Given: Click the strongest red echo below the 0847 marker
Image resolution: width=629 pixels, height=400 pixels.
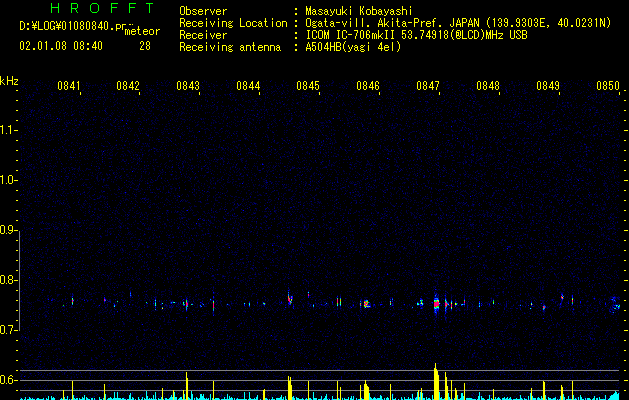Looking at the screenshot, I should 436,304.
